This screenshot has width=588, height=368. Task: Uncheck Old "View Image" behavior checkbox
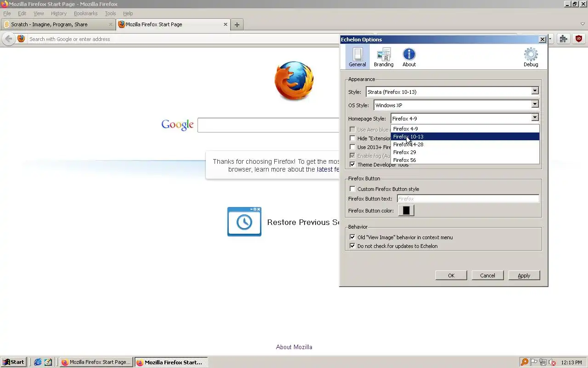(352, 237)
